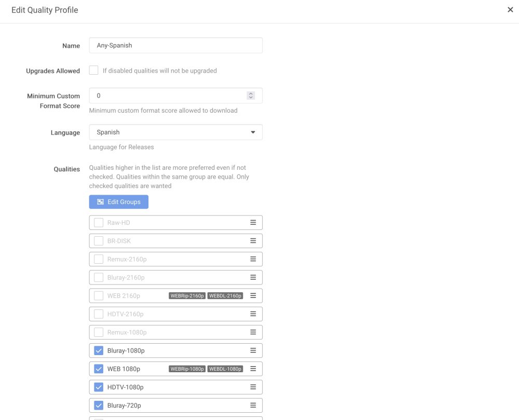Uncheck the Bluray-1080p quality checkbox
This screenshot has width=519, height=420.
tap(99, 350)
